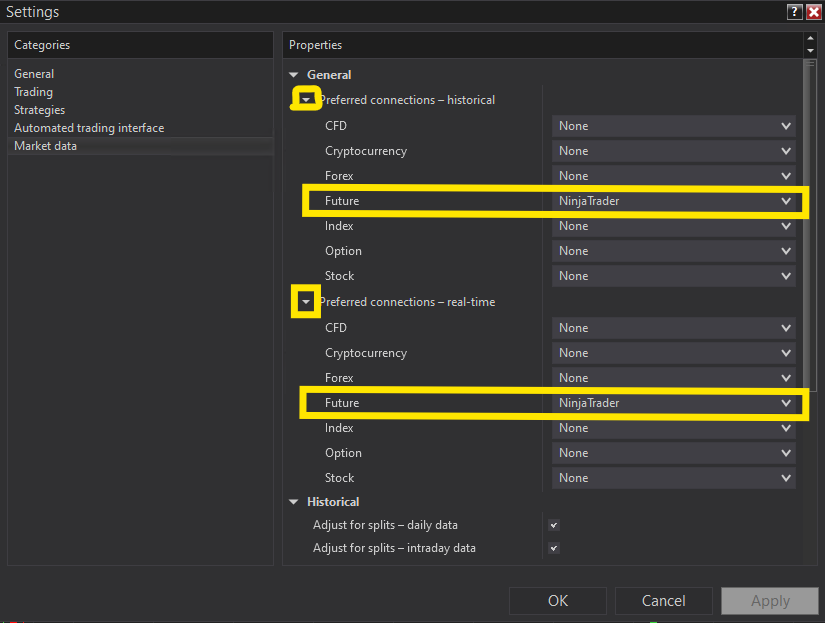Select the Strategies category
This screenshot has width=825, height=623.
38,109
